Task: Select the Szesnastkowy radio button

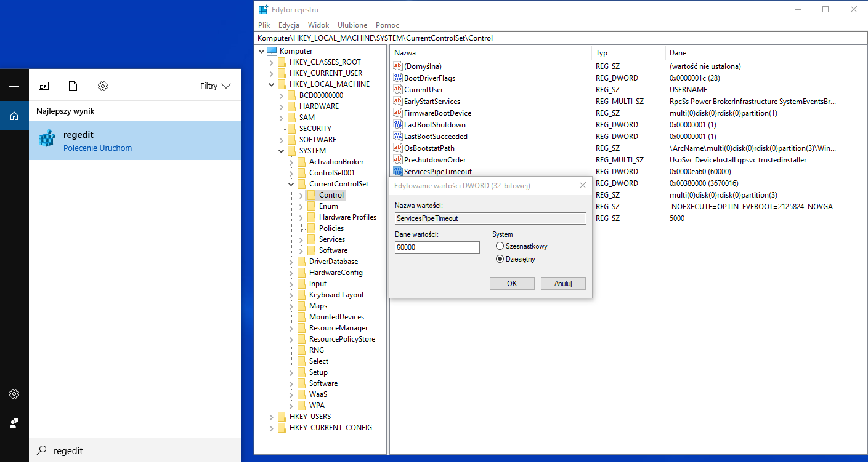Action: pyautogui.click(x=501, y=246)
